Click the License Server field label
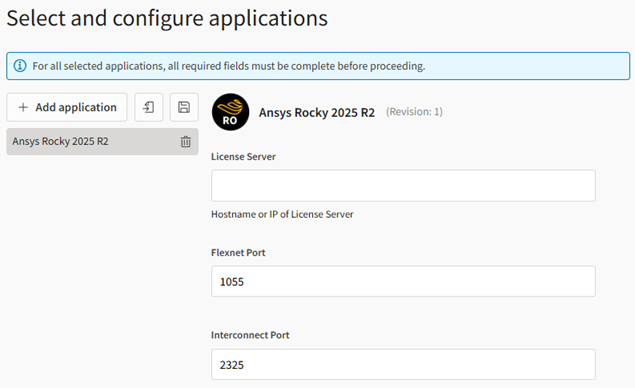Viewport: 635px width, 388px height. coord(243,157)
